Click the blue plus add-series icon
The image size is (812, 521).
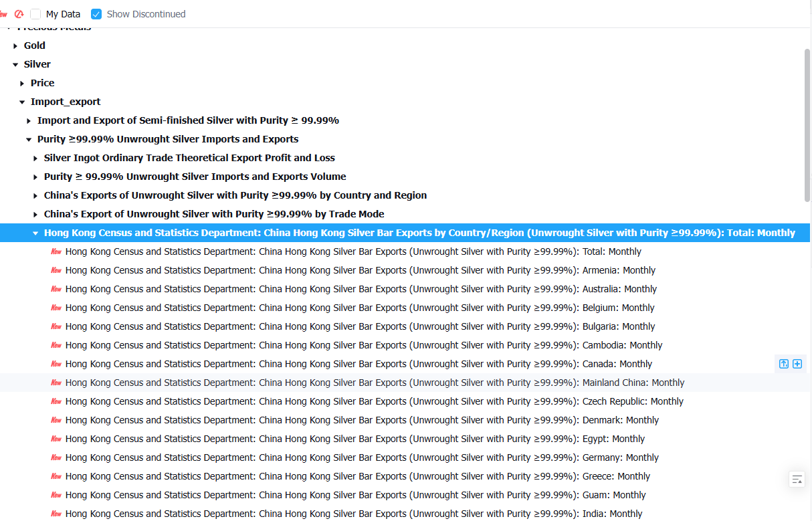797,364
